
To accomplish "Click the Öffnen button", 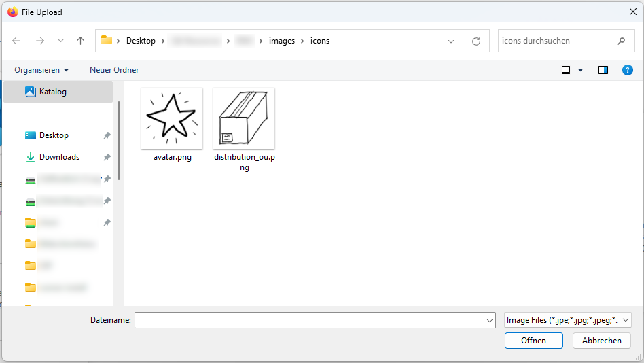I will click(x=533, y=341).
